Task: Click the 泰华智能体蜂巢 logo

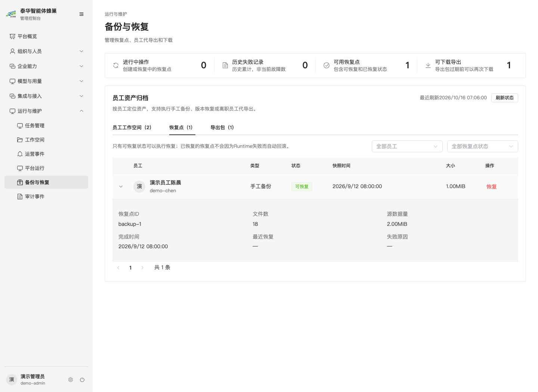Action: [11, 14]
